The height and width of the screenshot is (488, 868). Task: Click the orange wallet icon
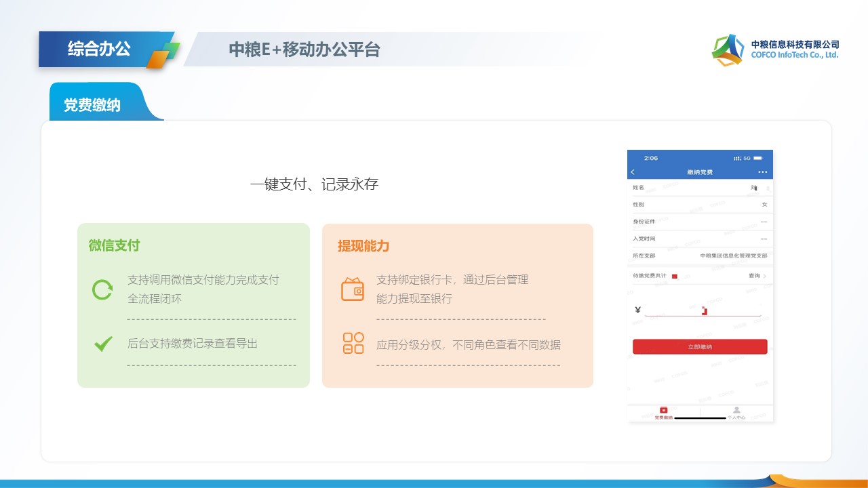click(x=353, y=289)
